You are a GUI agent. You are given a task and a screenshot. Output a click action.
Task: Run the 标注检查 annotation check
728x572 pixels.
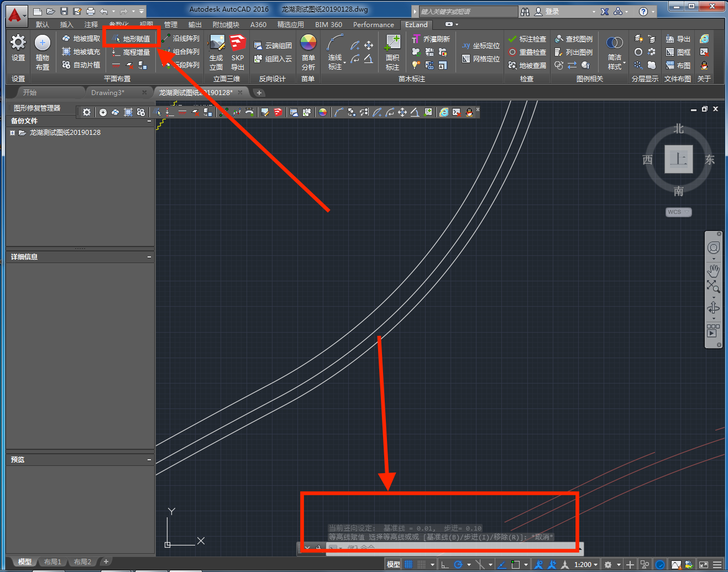(527, 39)
